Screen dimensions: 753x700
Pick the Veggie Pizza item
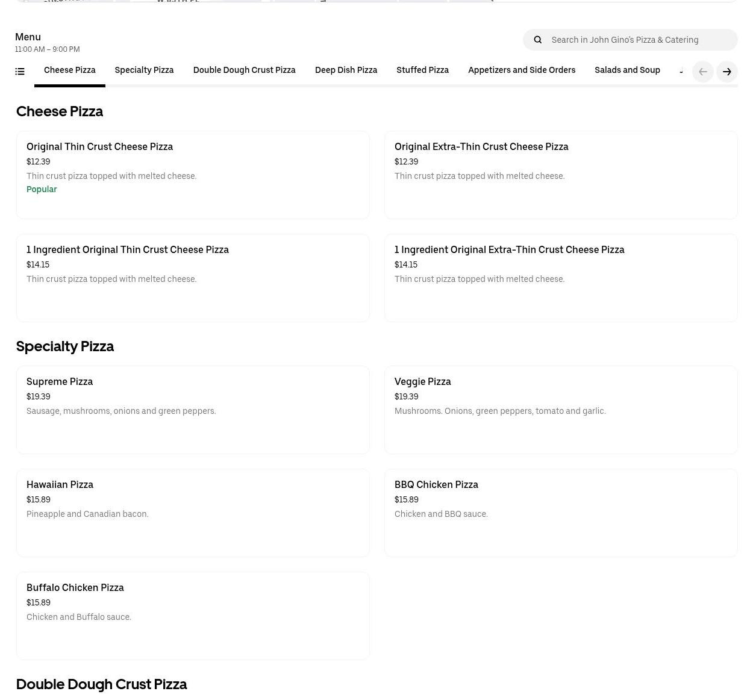click(561, 410)
